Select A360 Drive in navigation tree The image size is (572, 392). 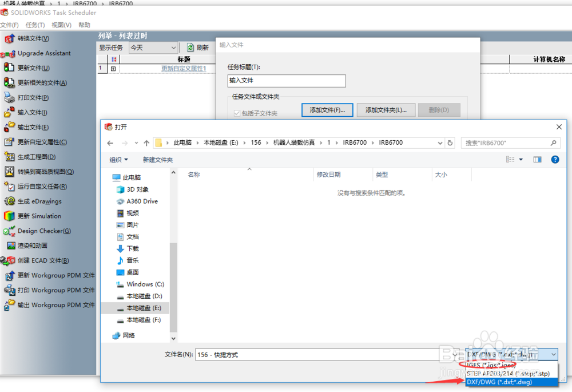(142, 201)
